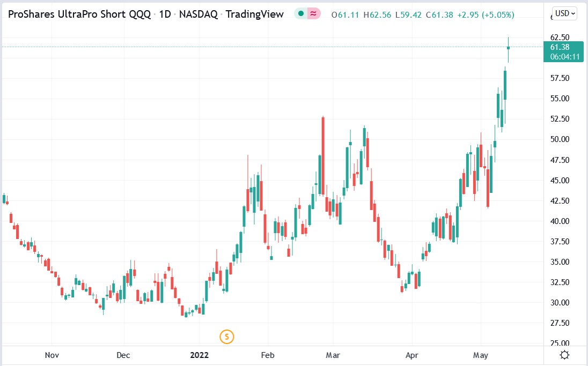Click the NASDAQ exchange label

tap(199, 14)
